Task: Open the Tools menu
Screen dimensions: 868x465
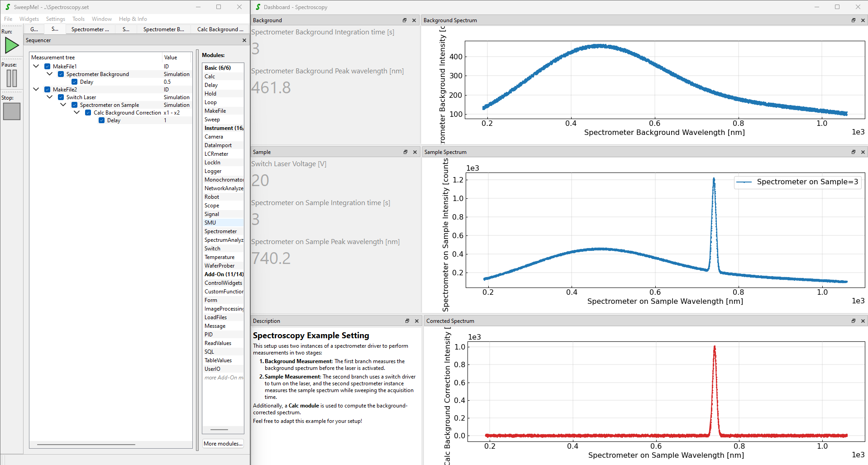Action: coord(79,19)
